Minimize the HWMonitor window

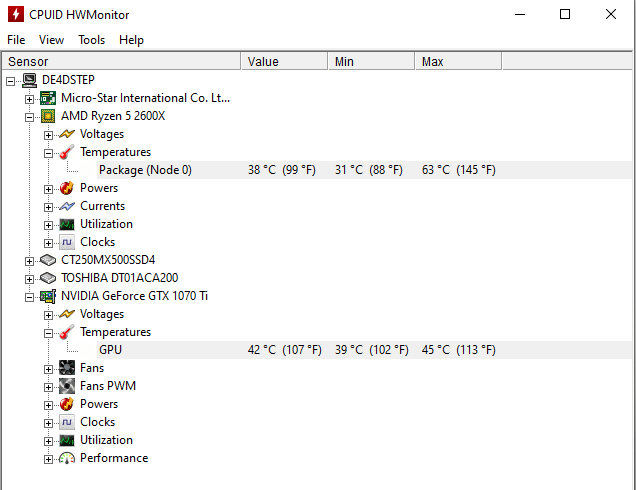point(520,14)
